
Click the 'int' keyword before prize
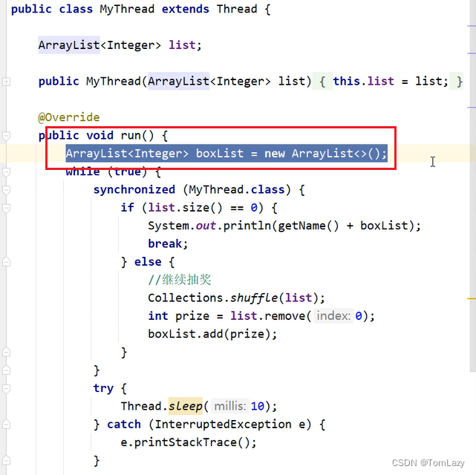point(158,315)
